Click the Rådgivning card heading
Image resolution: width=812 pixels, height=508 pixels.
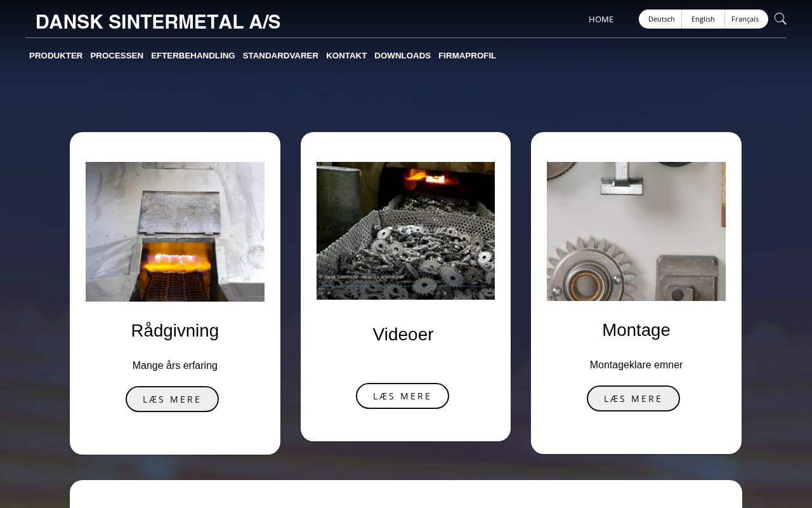coord(175,331)
